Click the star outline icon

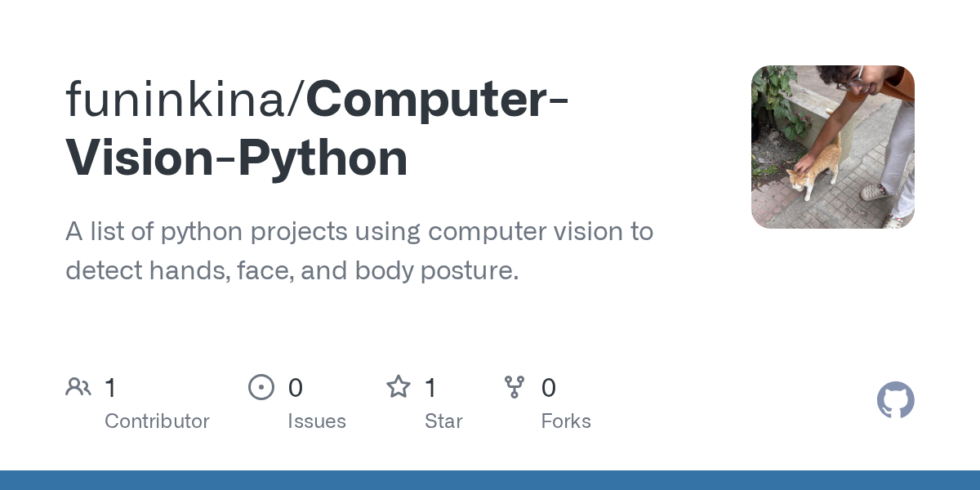pyautogui.click(x=398, y=387)
